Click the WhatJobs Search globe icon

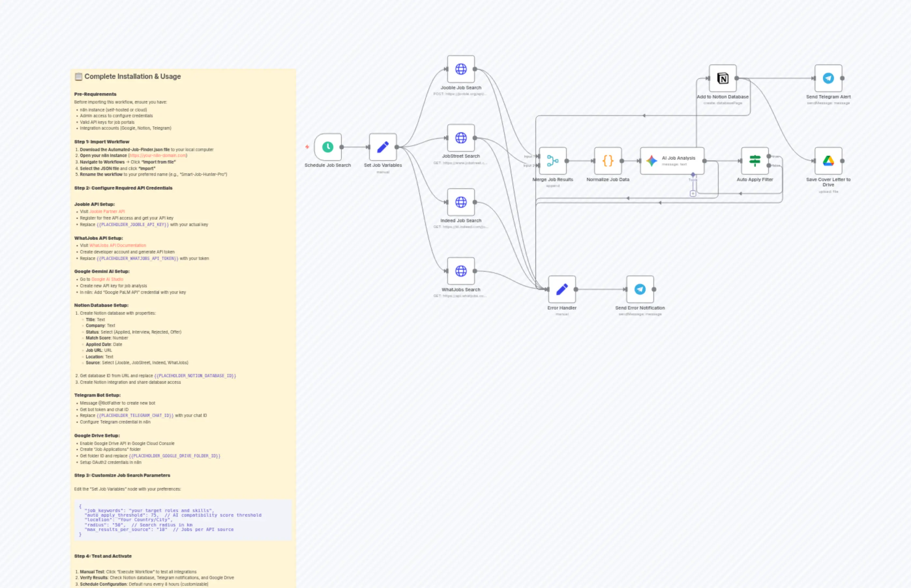[461, 271]
